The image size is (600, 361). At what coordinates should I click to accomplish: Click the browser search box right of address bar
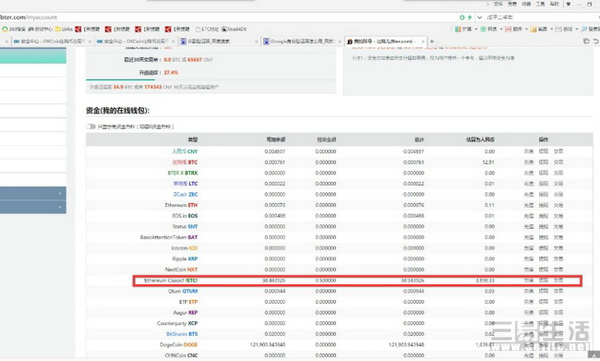[x=541, y=17]
